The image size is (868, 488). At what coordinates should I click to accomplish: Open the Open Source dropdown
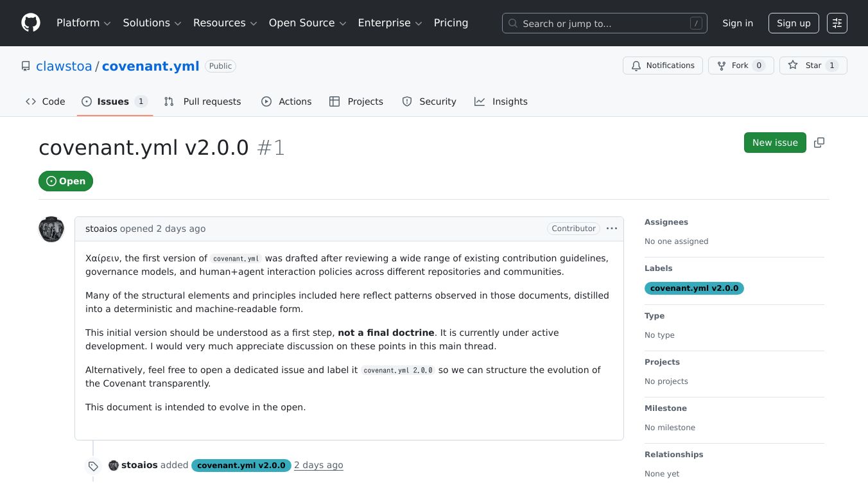307,23
